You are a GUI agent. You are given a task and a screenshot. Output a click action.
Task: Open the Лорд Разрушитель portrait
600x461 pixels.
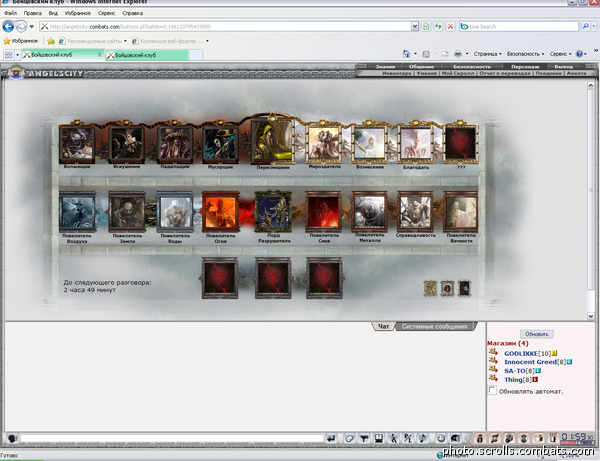[273, 212]
